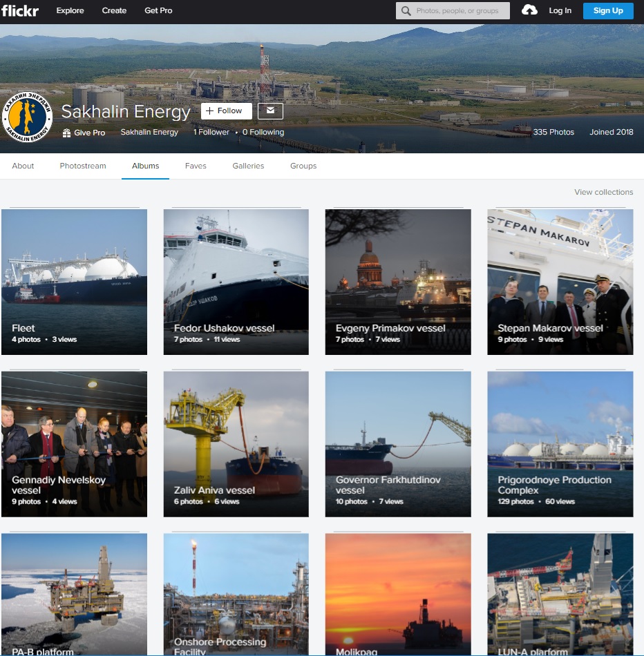Select the Albums tab

[145, 166]
